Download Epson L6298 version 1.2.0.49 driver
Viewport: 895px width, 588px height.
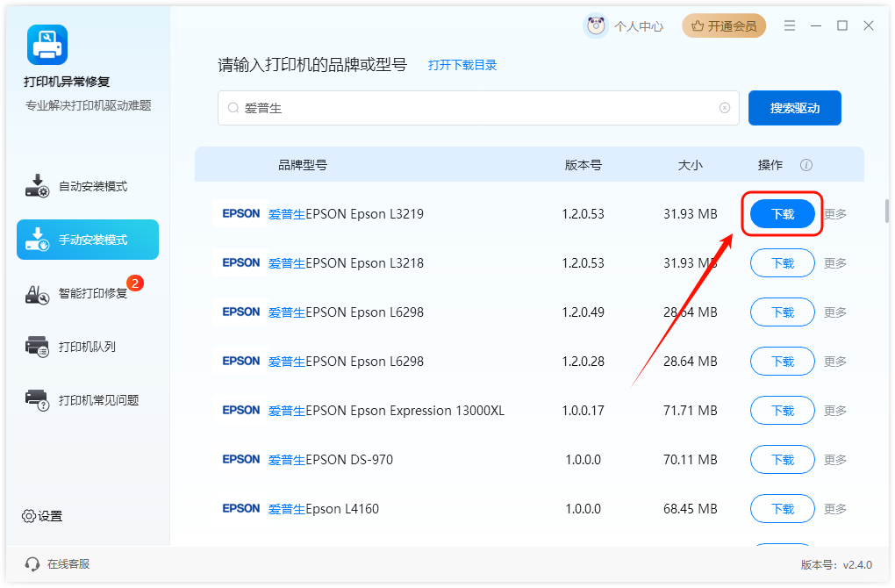782,312
